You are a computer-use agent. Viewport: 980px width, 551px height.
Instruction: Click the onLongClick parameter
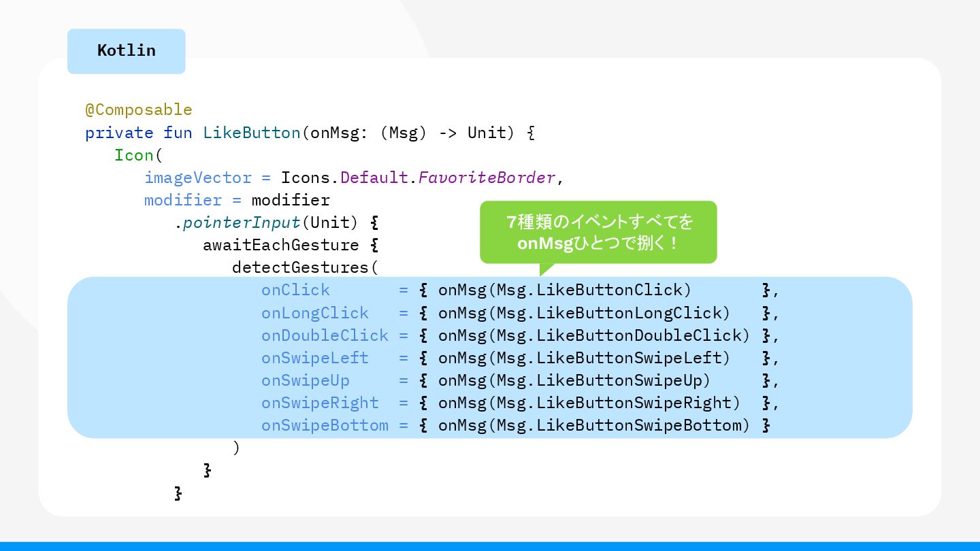point(315,313)
